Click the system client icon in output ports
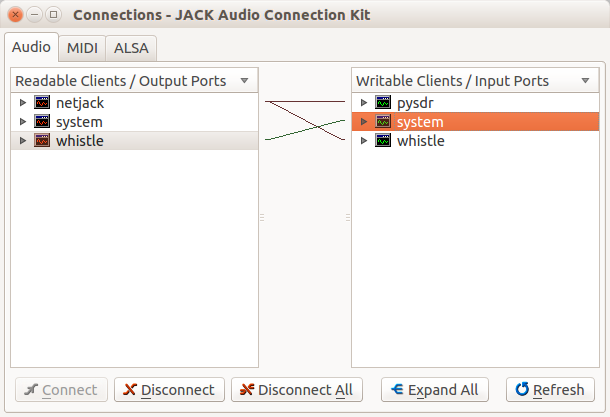Viewport: 610px width, 417px height. tap(42, 121)
